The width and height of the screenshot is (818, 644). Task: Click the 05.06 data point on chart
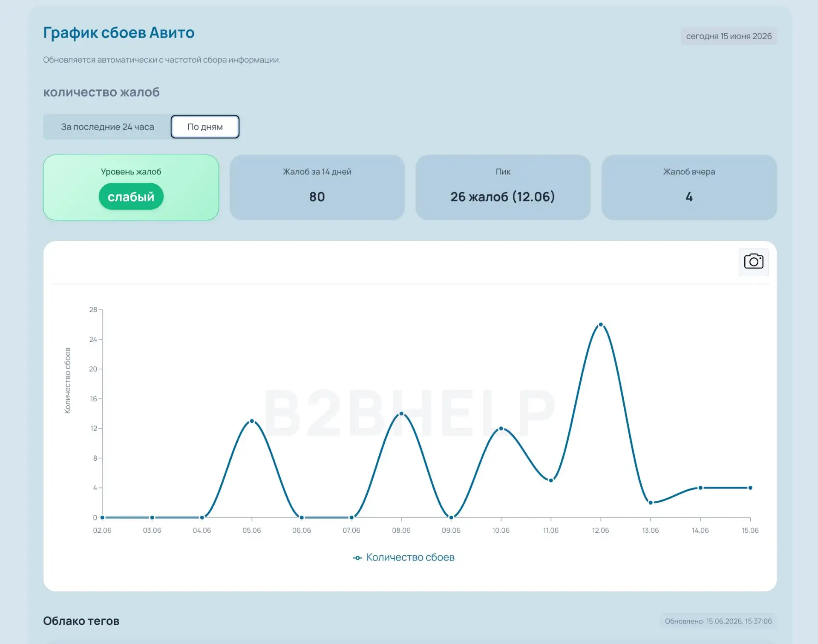tap(252, 421)
